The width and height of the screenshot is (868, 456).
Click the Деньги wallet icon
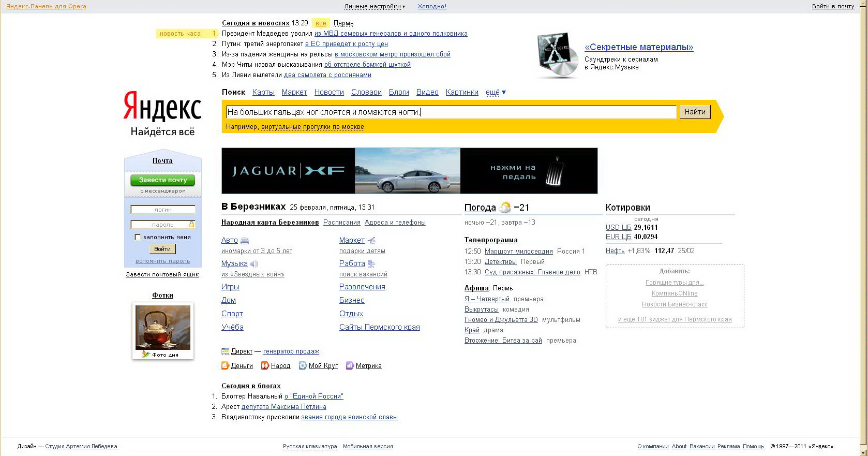[x=225, y=365]
